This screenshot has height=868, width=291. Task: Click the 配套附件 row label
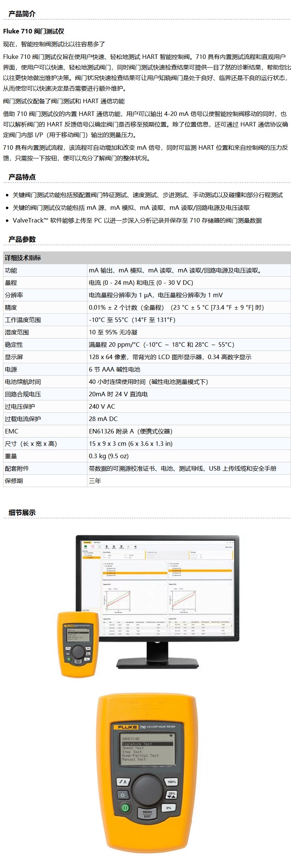tap(17, 468)
